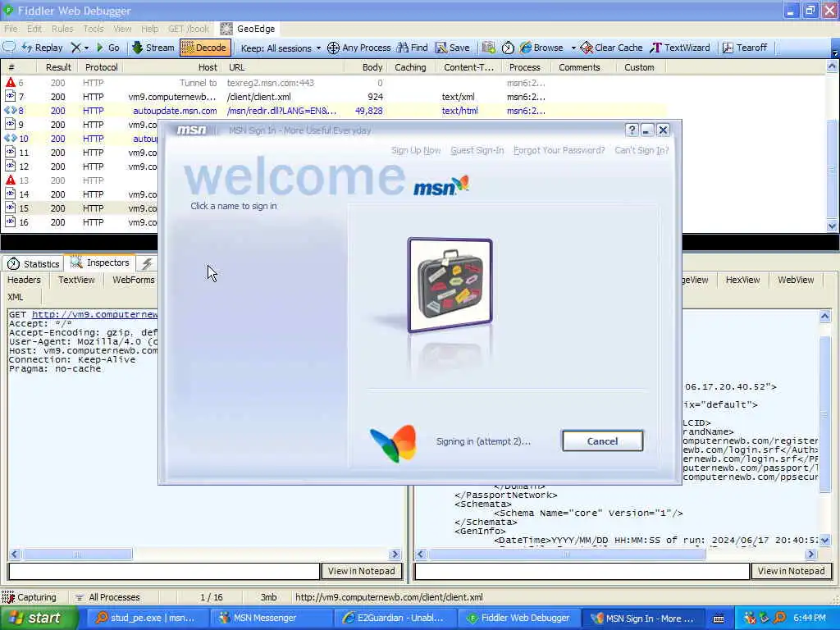Open the GeoEdge menu item
This screenshot has height=630, width=840.
pos(248,29)
